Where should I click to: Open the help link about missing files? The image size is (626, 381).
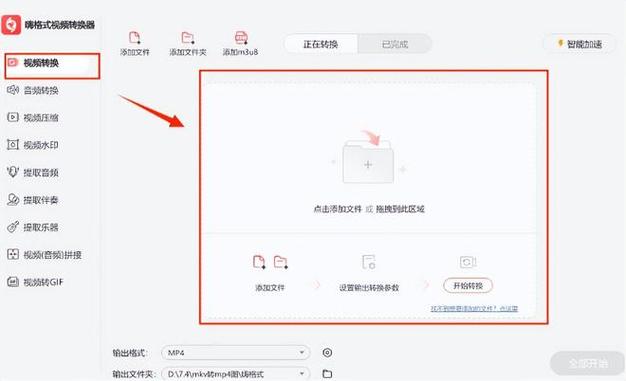474,308
